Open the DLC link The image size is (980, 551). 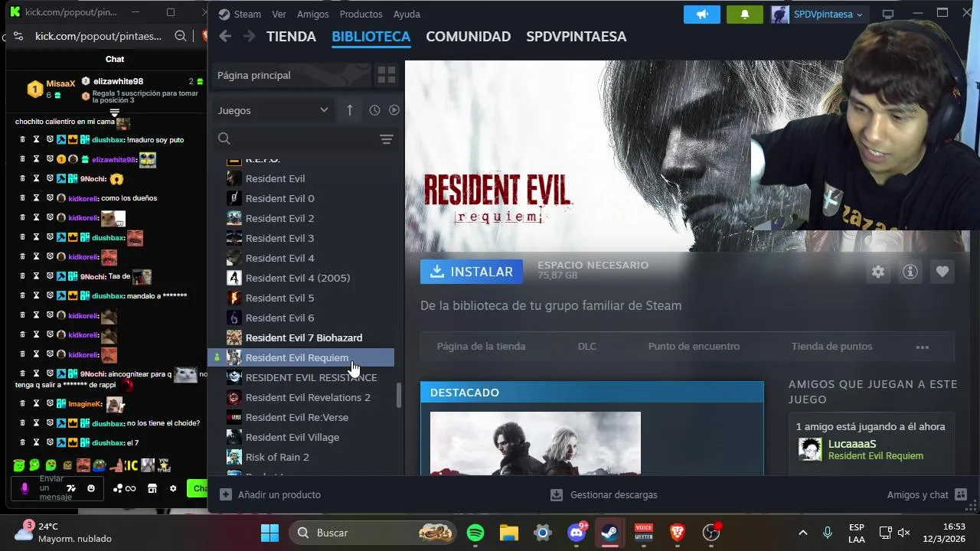pos(586,347)
